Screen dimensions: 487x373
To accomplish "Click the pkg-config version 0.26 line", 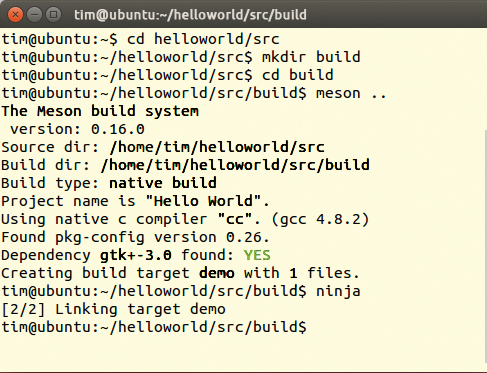I will point(135,237).
